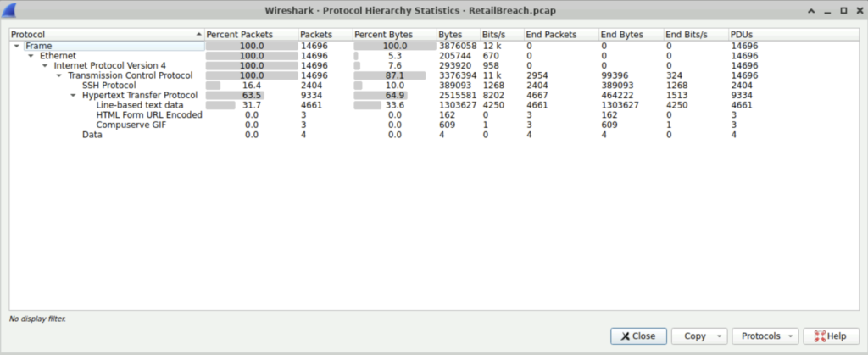Image resolution: width=868 pixels, height=355 pixels.
Task: Select the Line-based text data row
Action: pos(139,105)
